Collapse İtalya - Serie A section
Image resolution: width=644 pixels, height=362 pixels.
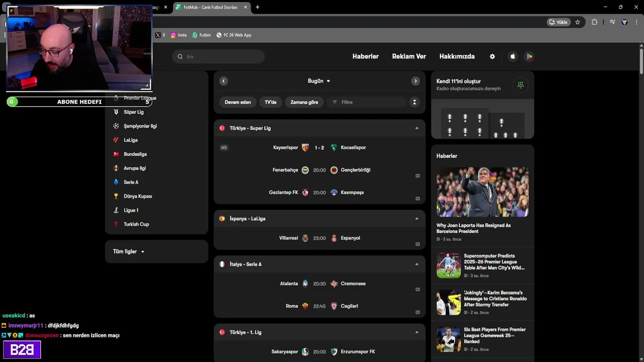click(417, 264)
